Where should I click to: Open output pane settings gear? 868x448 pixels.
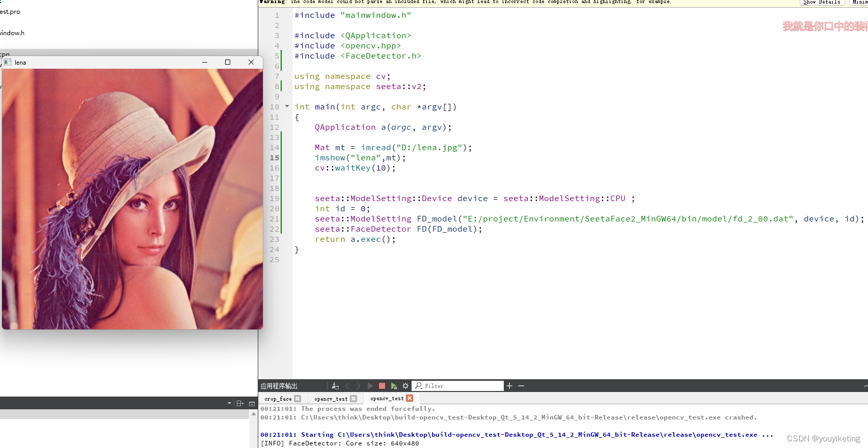[x=405, y=386]
